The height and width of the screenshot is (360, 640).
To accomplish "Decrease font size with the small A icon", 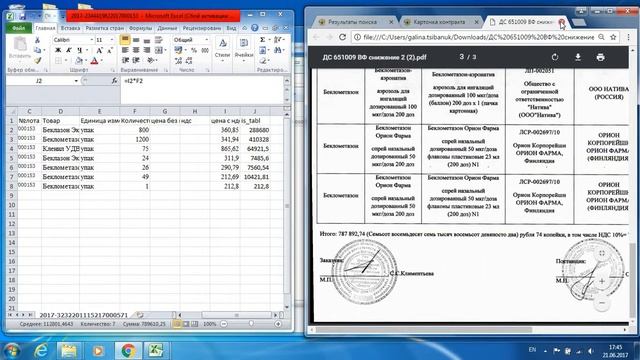I will 110,50.
